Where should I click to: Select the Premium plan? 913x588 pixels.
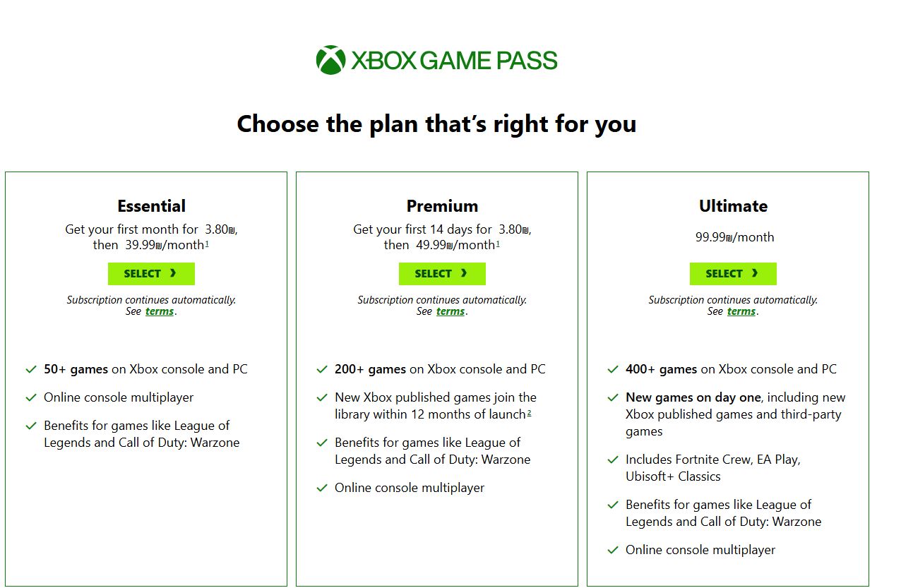(x=442, y=274)
